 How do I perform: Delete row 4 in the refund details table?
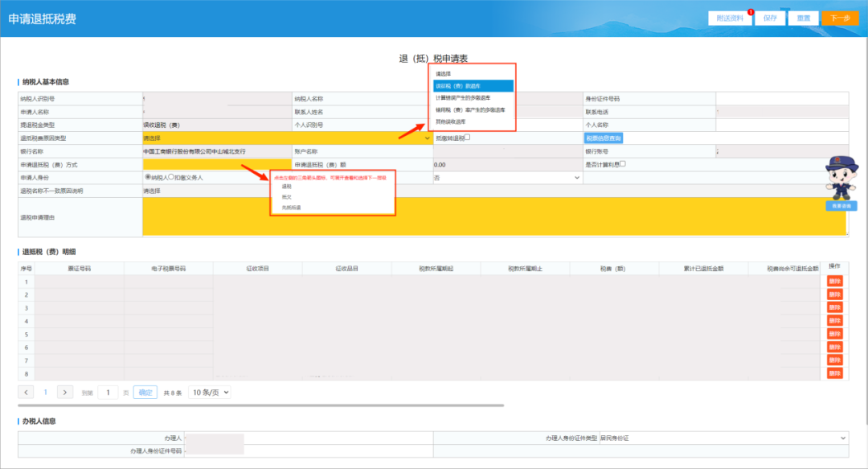(835, 320)
